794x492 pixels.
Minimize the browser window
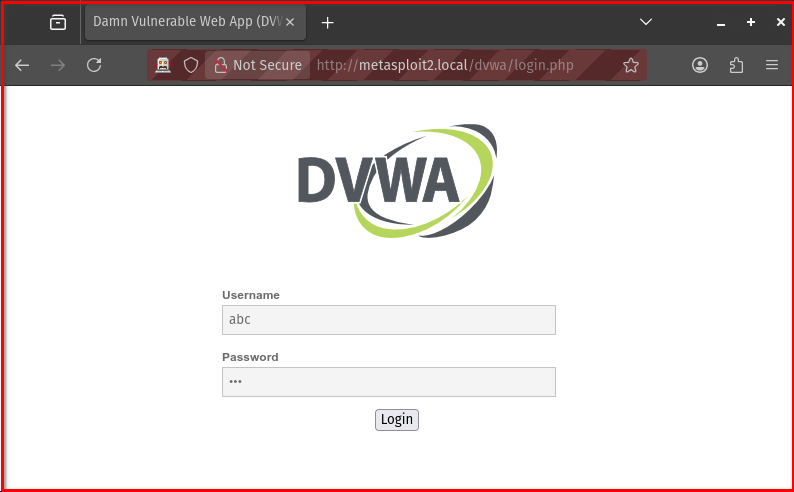[x=721, y=23]
